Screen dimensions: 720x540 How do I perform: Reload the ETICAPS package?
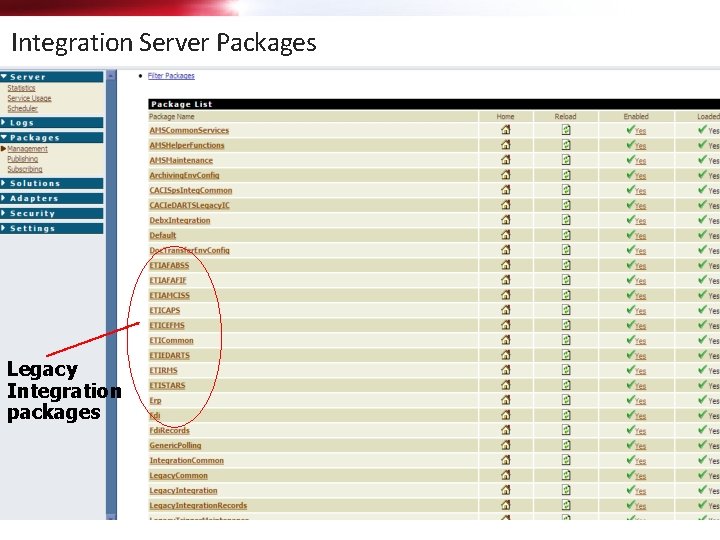pos(566,310)
